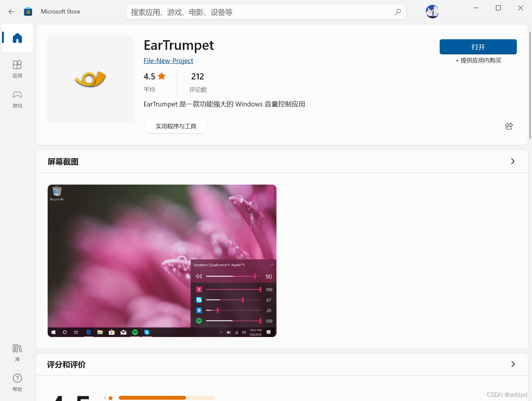Open the 帮助 (Help) section
532x401 pixels.
[17, 382]
